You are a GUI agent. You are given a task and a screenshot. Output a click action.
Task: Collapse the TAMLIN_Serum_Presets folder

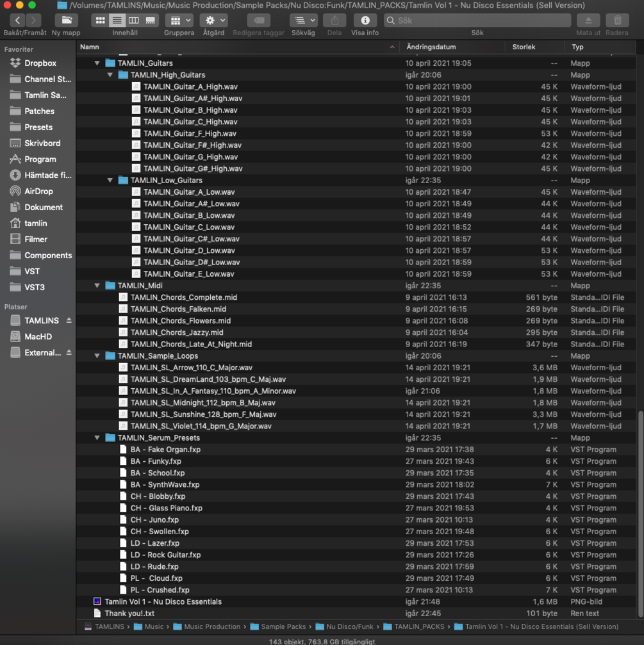pyautogui.click(x=97, y=437)
